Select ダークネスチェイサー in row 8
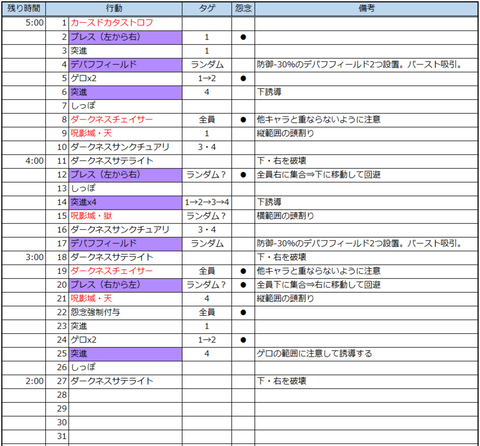The height and width of the screenshot is (446, 480). pyautogui.click(x=125, y=120)
